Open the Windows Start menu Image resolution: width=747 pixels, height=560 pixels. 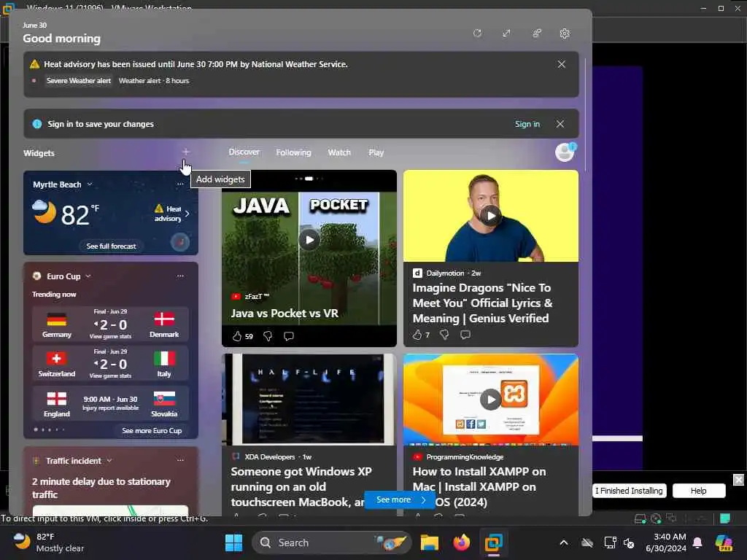[233, 542]
